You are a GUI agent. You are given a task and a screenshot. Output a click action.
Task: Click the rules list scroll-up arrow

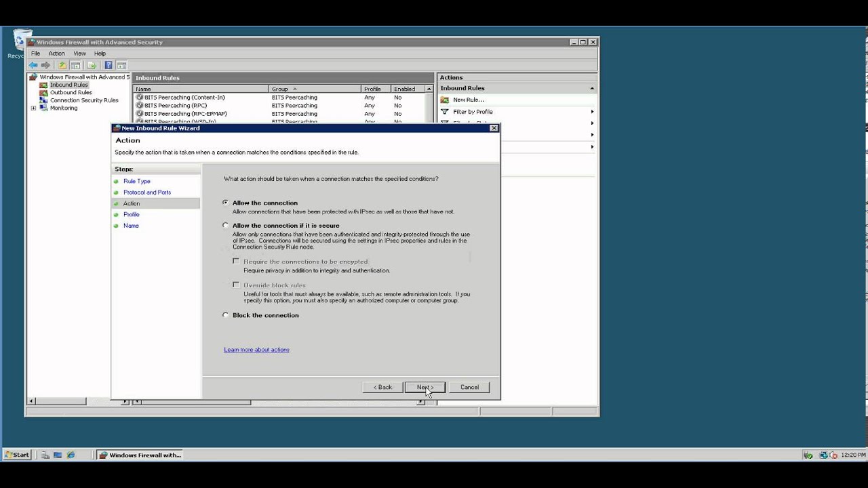tap(429, 89)
